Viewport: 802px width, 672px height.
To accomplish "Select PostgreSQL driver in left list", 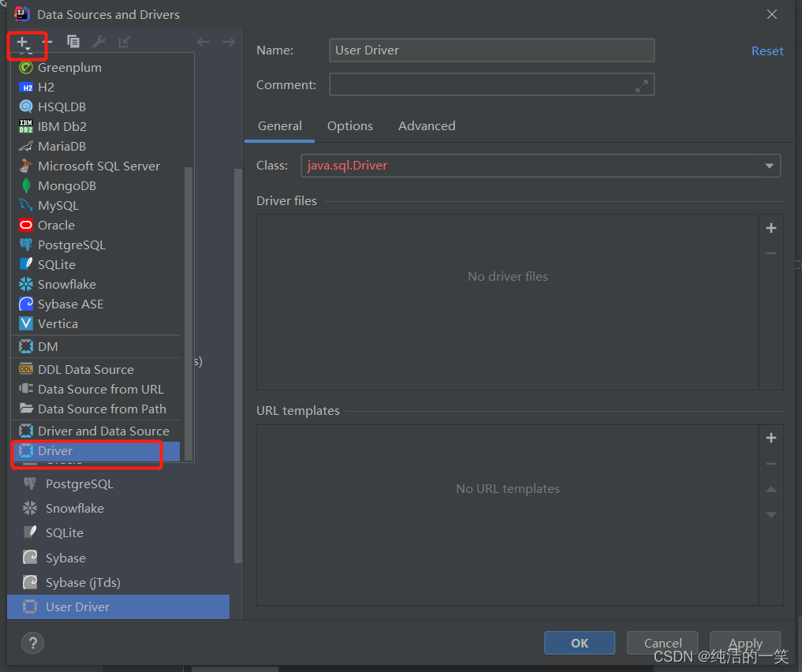I will coord(118,483).
